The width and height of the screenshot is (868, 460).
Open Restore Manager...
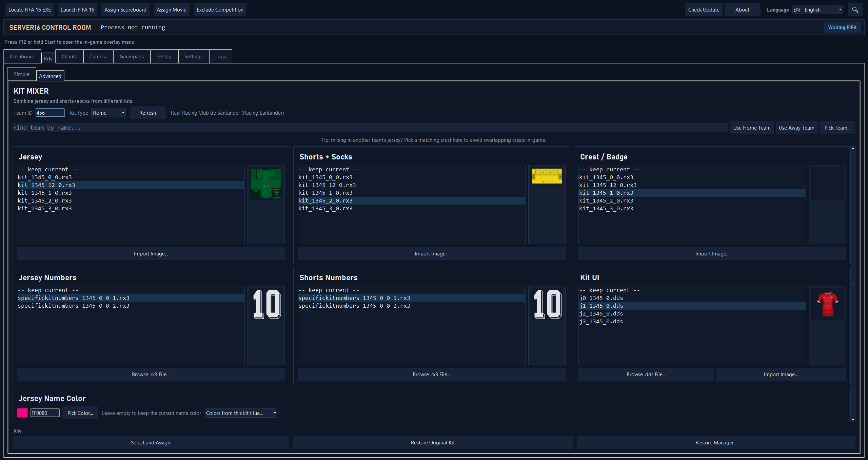[716, 442]
